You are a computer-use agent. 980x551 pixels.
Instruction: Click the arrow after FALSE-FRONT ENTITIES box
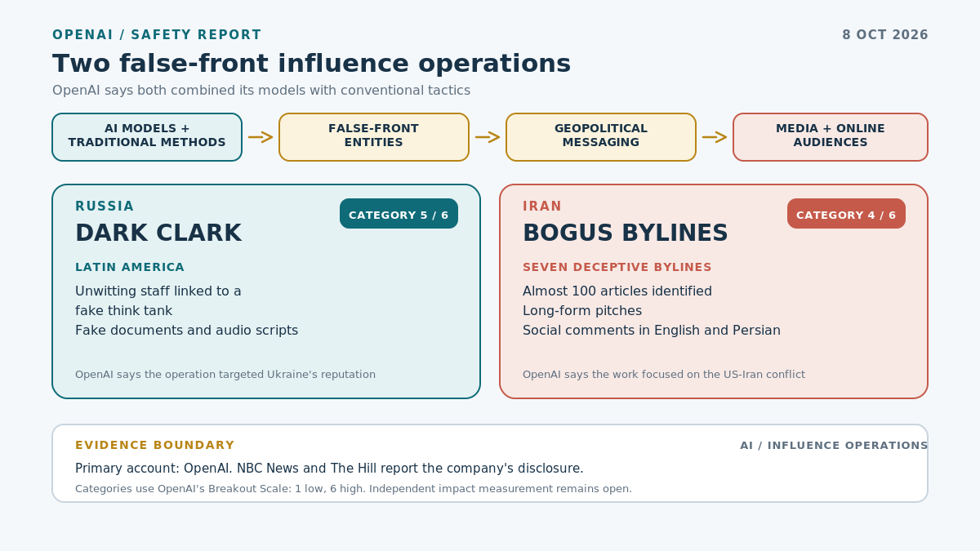(x=488, y=137)
